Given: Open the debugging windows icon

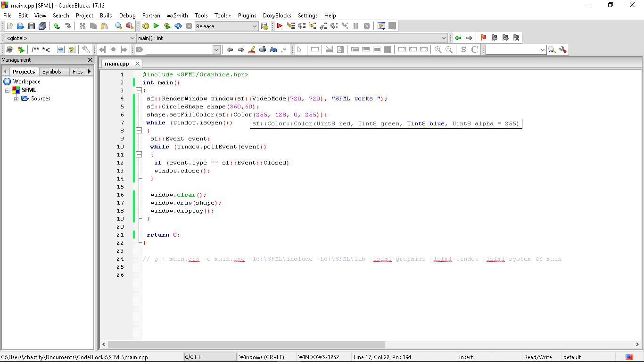Looking at the screenshot, I should point(380,26).
